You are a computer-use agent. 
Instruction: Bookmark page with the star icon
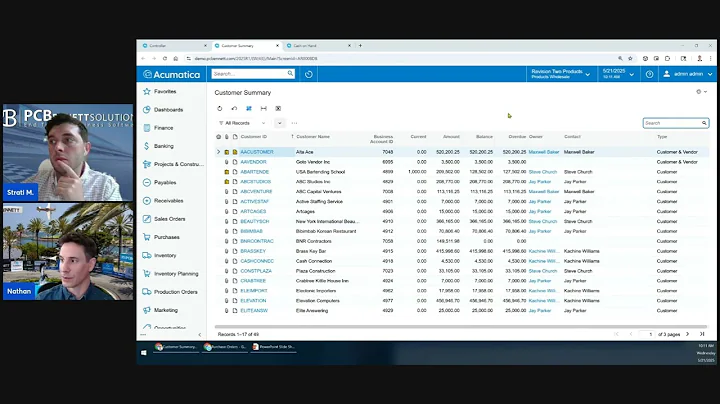coord(630,58)
